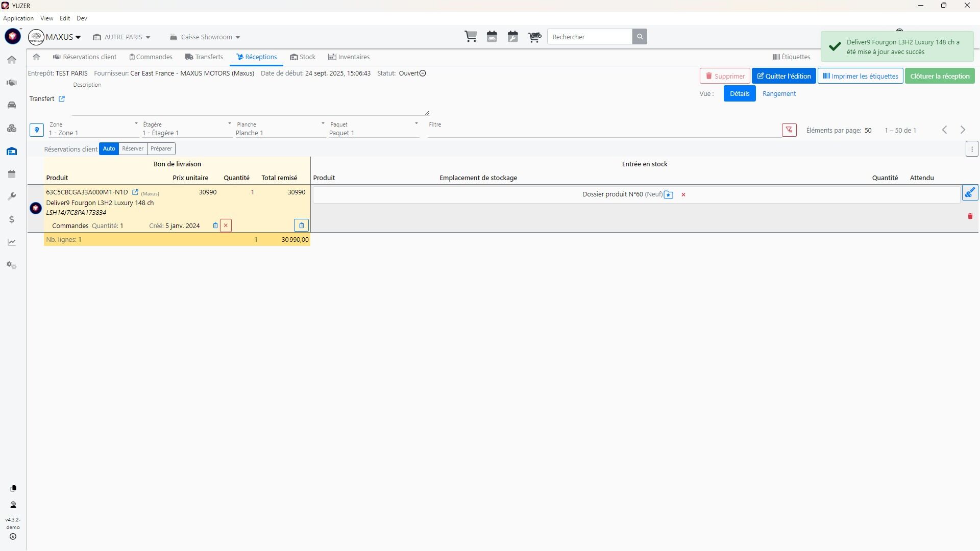Click the wrench calendar workshop icon
Viewport: 980px width, 551px height.
point(513,37)
